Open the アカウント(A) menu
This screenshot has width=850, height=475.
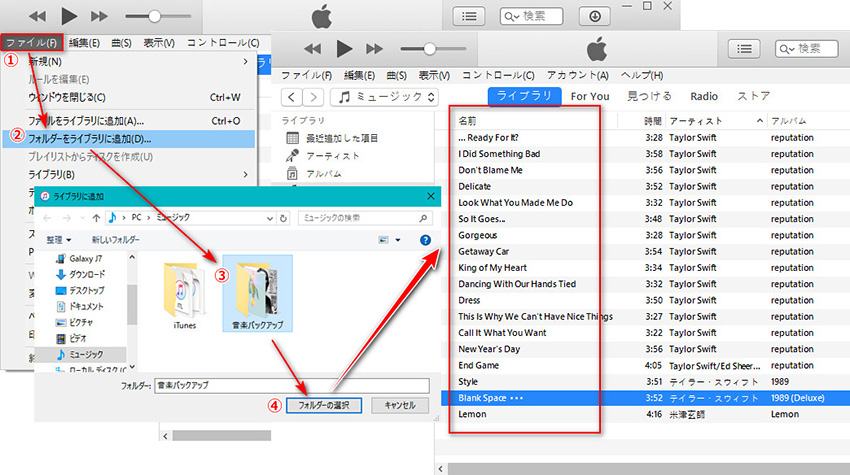tap(578, 75)
